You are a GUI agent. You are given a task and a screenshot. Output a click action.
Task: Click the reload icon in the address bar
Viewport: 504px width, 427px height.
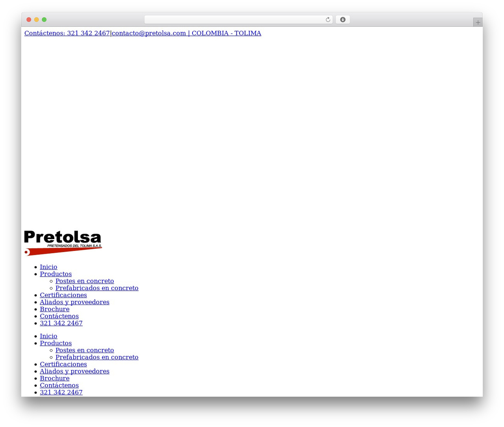point(328,20)
